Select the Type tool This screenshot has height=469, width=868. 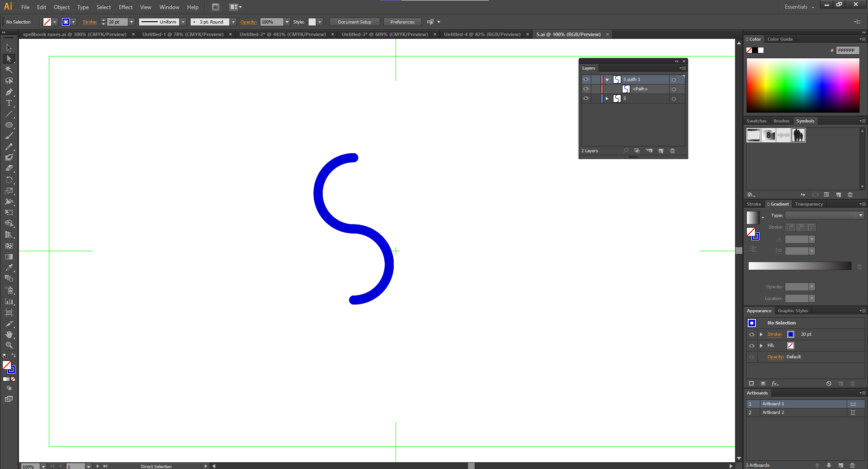[x=9, y=103]
